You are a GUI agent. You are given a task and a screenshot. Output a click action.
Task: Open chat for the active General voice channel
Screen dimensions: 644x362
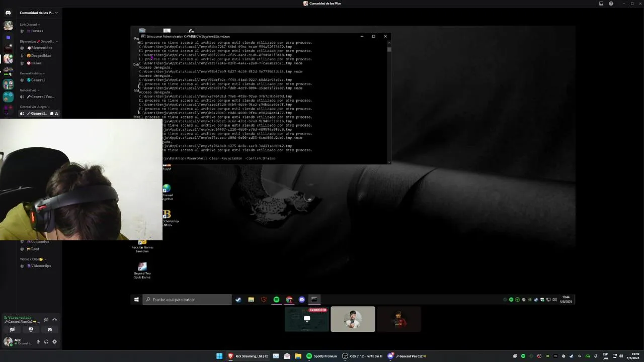51,114
